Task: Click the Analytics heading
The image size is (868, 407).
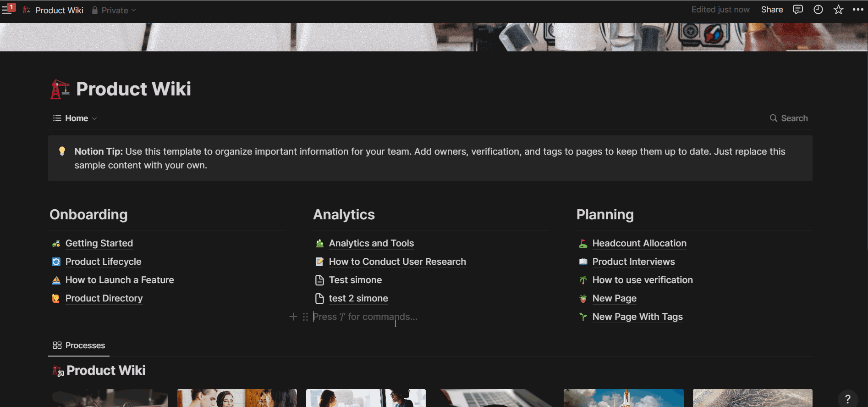Action: pos(344,215)
